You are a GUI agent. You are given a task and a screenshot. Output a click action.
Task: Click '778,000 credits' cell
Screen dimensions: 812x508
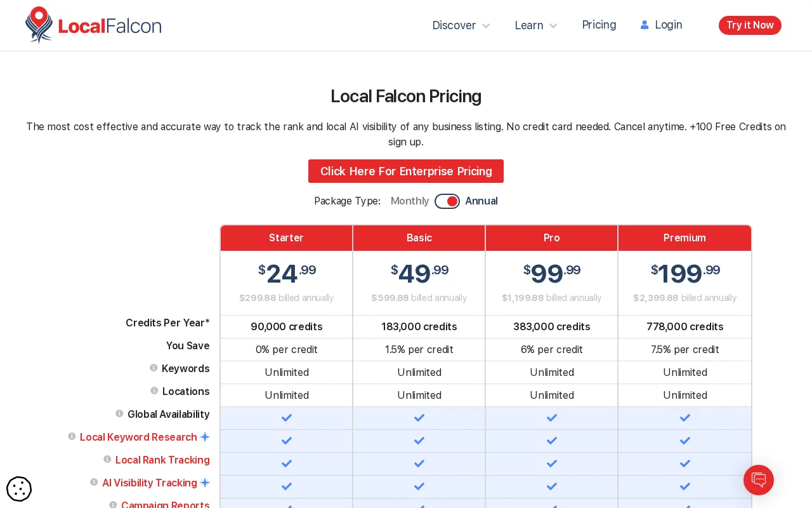685,326
